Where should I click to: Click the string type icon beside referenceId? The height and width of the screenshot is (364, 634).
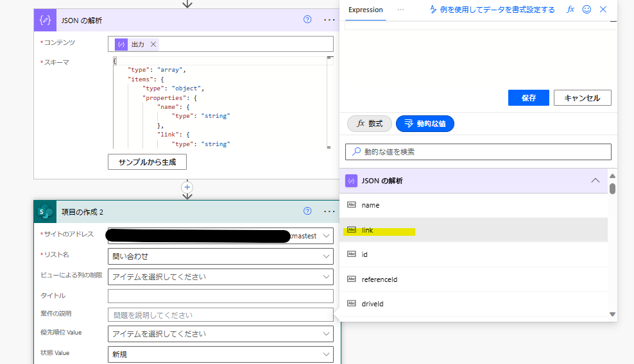[352, 279]
